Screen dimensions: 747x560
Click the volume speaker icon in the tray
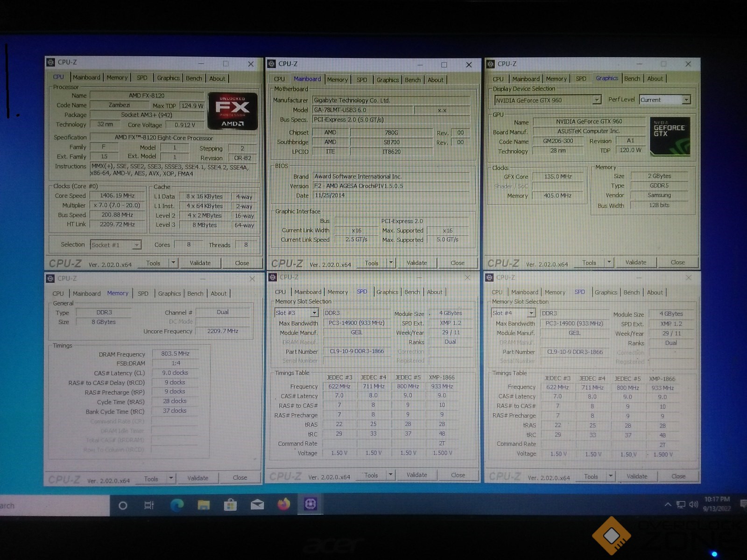pos(693,504)
